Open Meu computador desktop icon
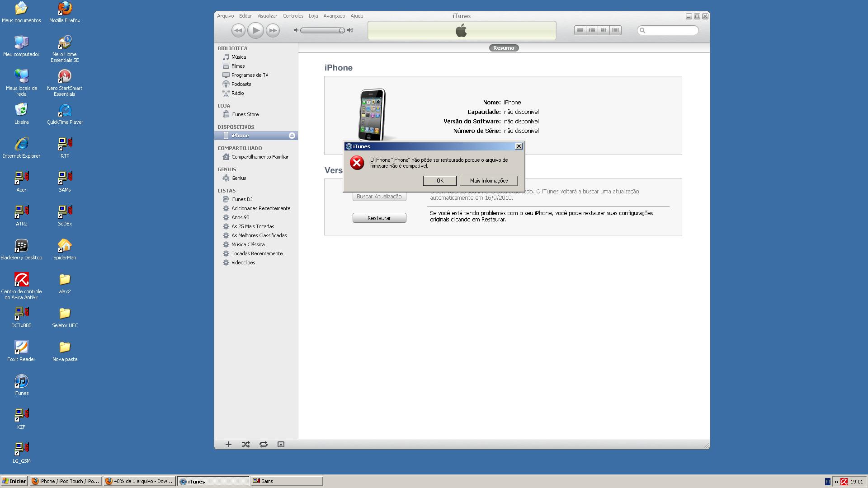Screen dimensions: 868x488 pyautogui.click(x=21, y=46)
